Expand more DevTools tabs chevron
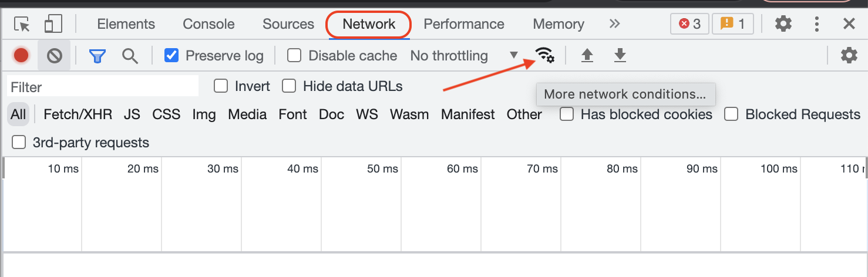This screenshot has width=868, height=277. coord(614,24)
